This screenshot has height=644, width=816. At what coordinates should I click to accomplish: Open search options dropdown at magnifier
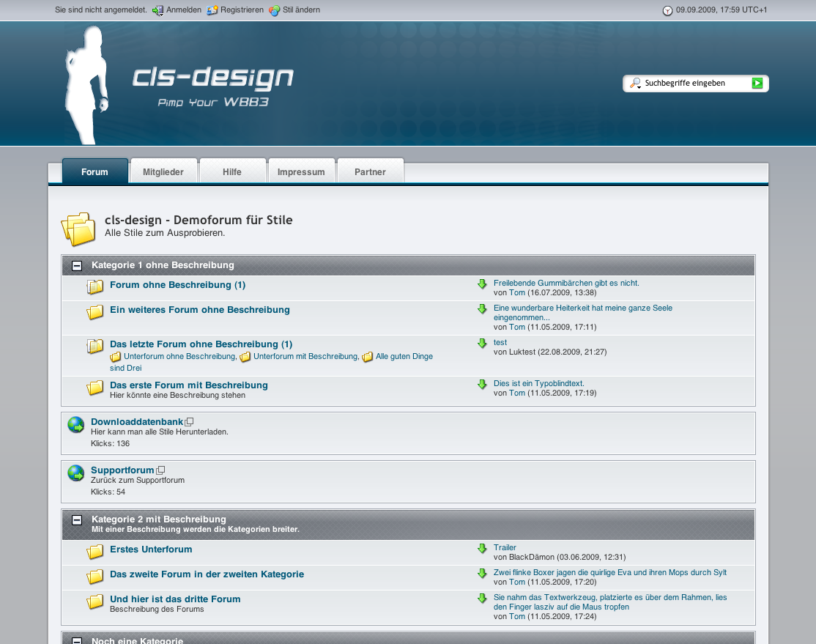tap(635, 84)
